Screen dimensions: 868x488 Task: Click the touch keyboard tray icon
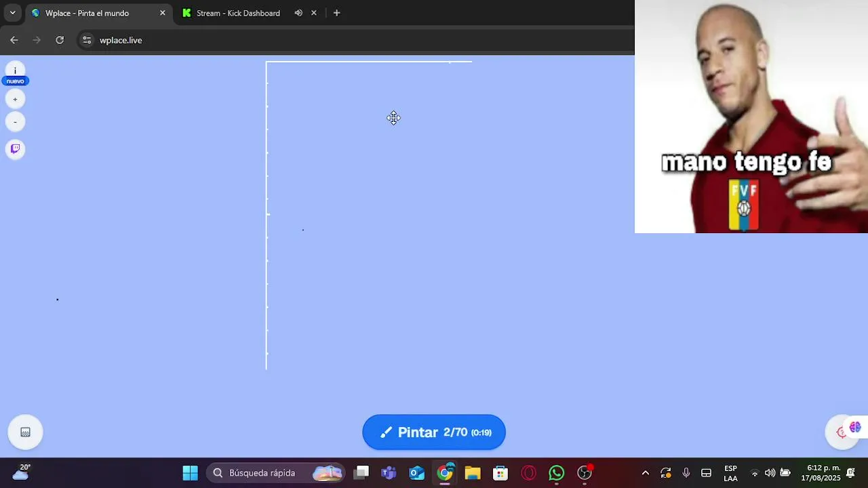[x=706, y=473]
